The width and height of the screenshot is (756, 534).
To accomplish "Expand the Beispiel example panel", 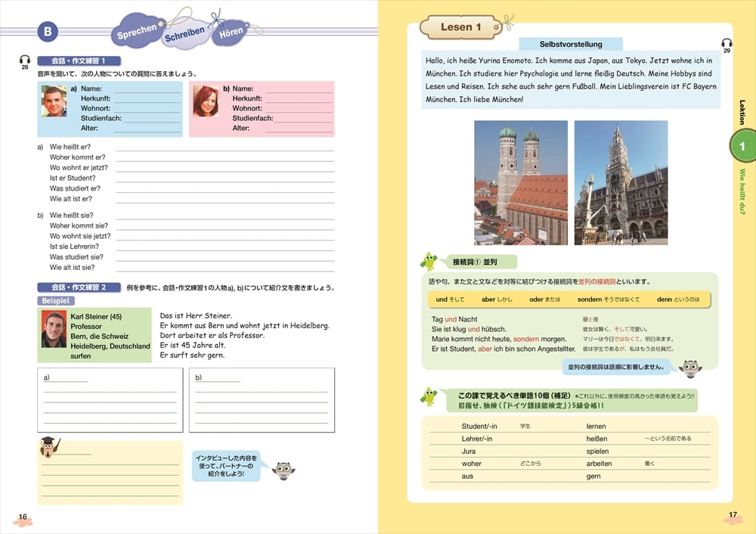I will point(56,300).
